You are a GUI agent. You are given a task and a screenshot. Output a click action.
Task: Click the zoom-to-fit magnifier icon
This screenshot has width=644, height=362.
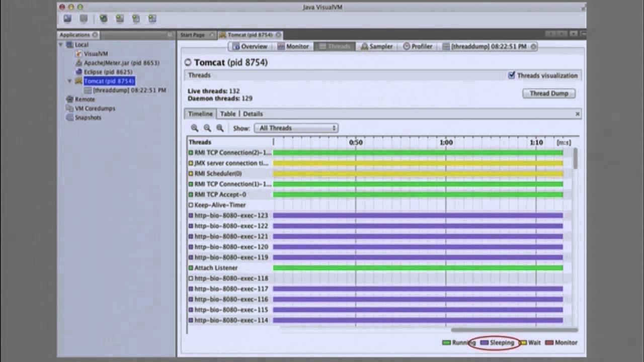(x=220, y=128)
